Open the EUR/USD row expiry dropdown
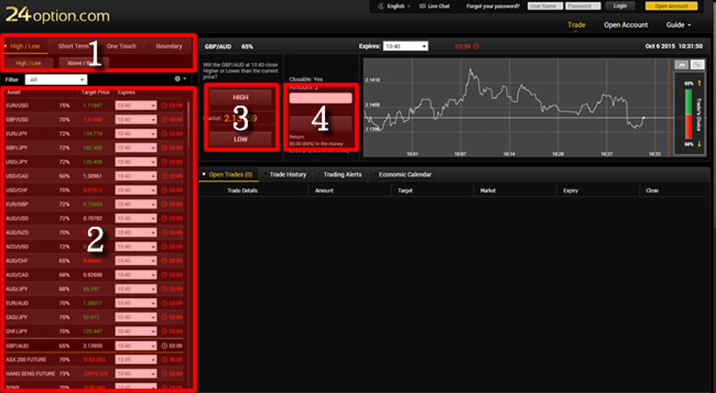Image resolution: width=716 pixels, height=393 pixels. coord(136,105)
